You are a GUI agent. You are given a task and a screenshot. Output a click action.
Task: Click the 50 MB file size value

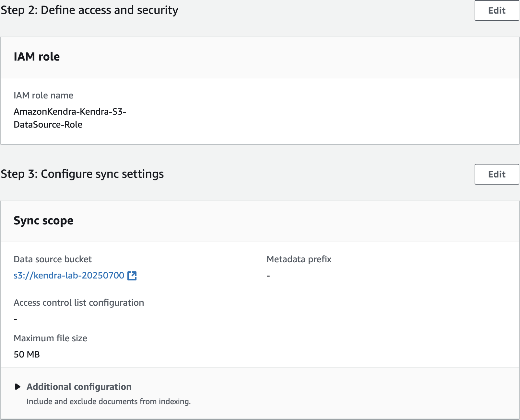(x=27, y=355)
